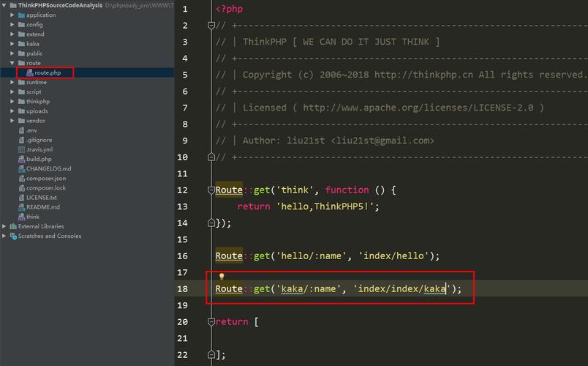The width and height of the screenshot is (588, 366).
Task: Click the config folder icon
Action: pos(21,24)
